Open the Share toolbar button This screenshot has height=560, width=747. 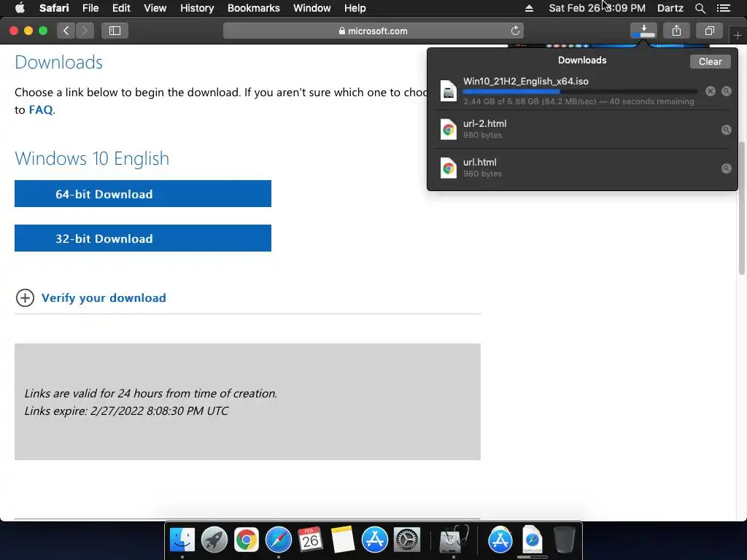(x=676, y=31)
